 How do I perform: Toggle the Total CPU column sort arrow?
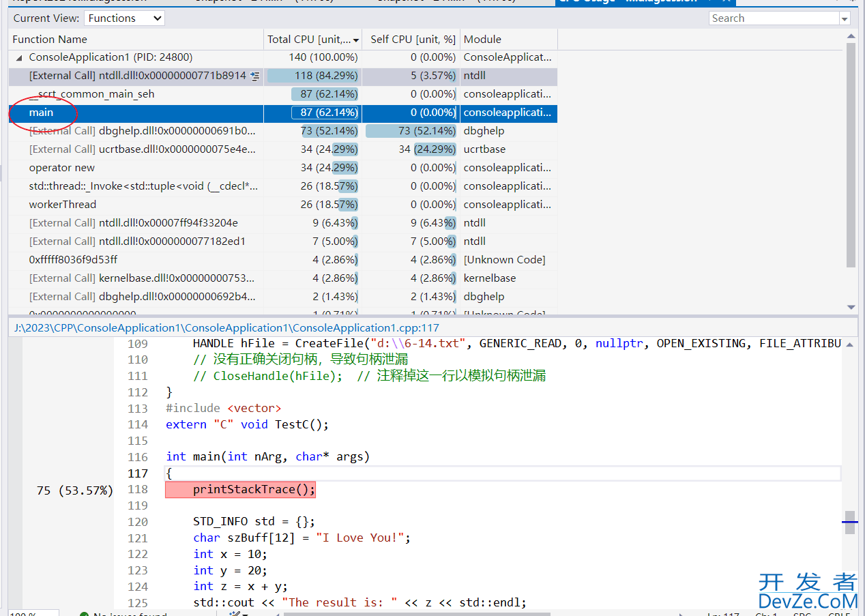pos(355,40)
